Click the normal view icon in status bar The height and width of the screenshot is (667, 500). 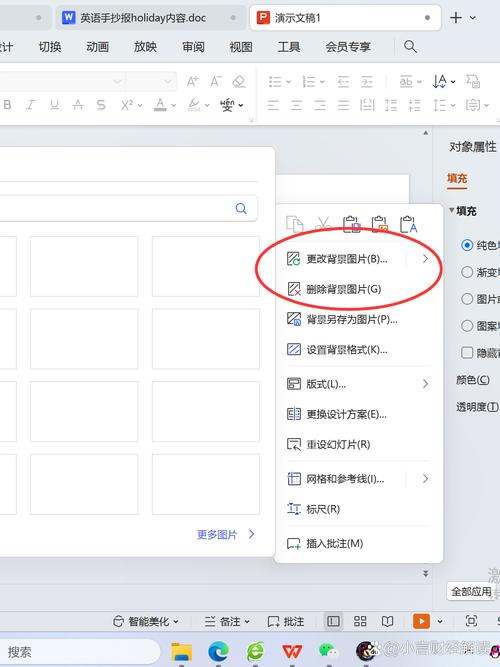(333, 621)
